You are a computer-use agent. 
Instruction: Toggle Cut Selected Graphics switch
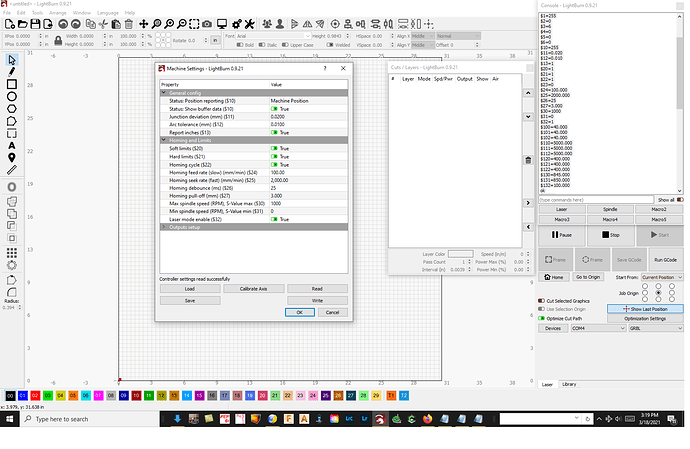coord(542,301)
